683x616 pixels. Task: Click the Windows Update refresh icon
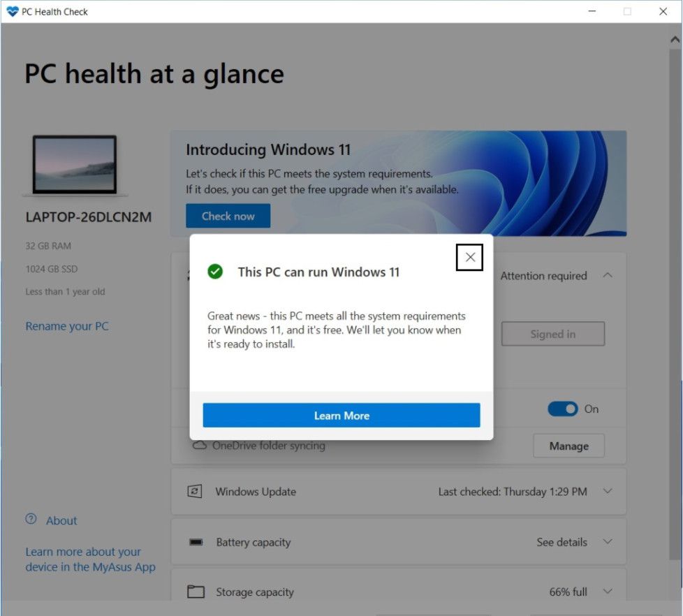[x=194, y=492]
